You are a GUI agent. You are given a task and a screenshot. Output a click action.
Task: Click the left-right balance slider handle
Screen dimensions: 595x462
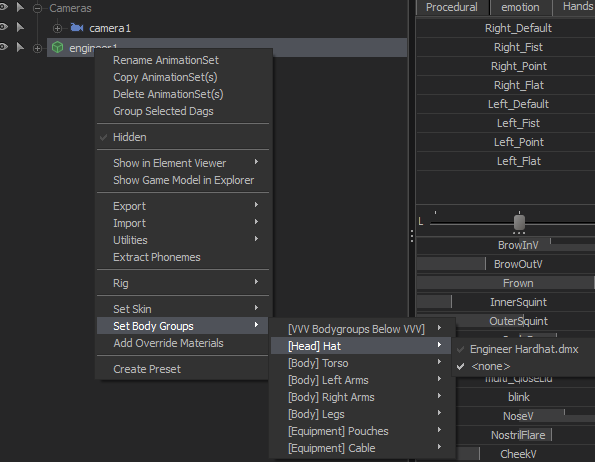coord(519,222)
